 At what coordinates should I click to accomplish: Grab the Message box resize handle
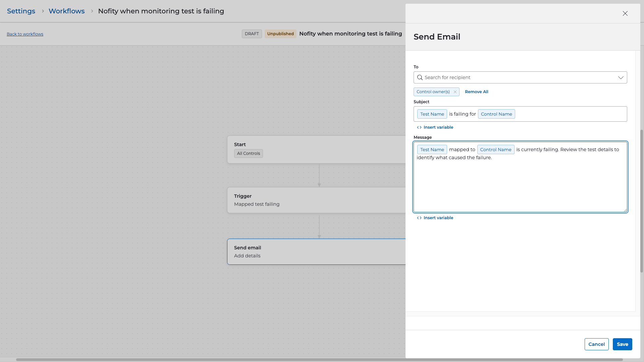pyautogui.click(x=625, y=210)
